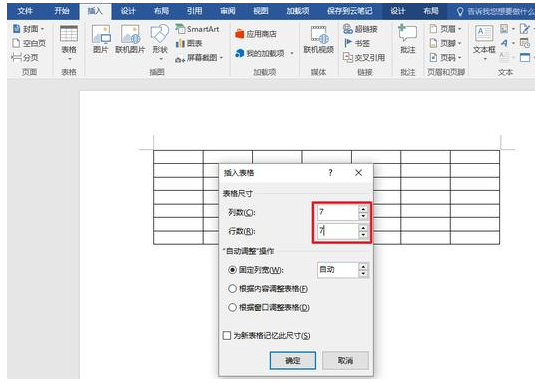Click the 书签 bookmark flag icon
The height and width of the screenshot is (383, 535).
point(348,43)
